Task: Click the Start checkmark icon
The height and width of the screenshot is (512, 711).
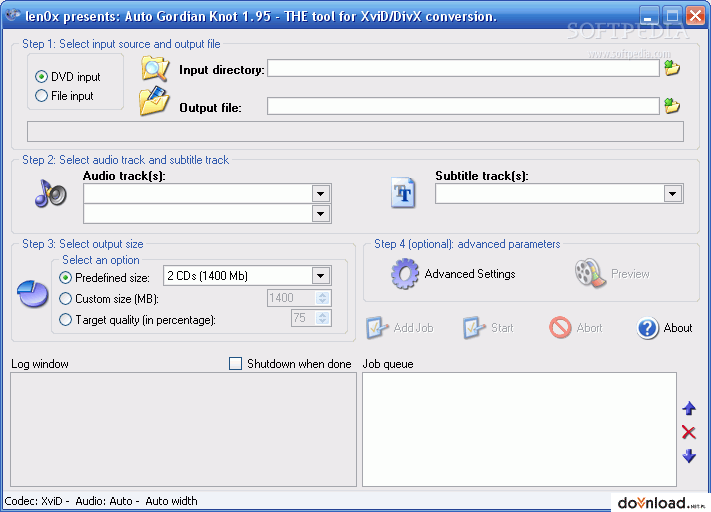Action: pyautogui.click(x=474, y=328)
